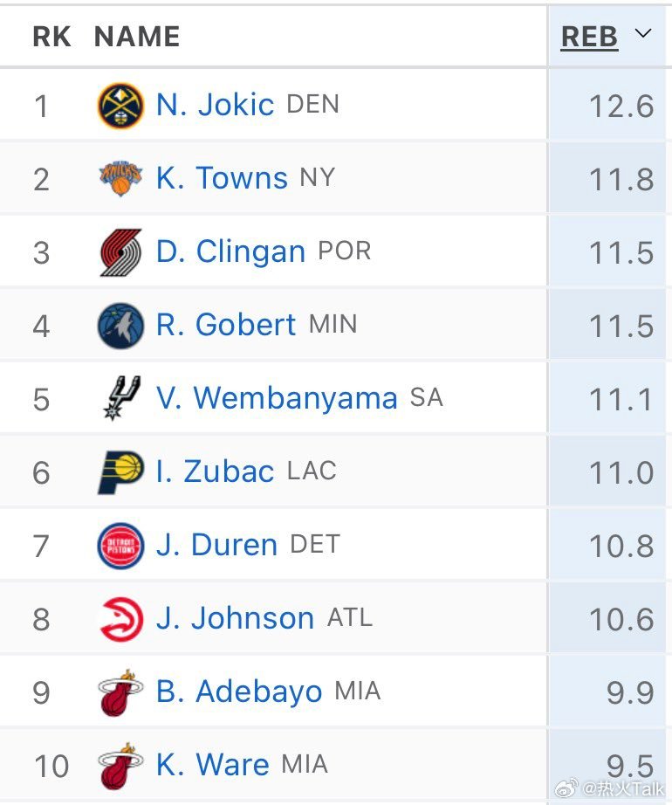
Task: Click the Atlanta Hawks logo beside J. Johnson
Action: click(120, 617)
